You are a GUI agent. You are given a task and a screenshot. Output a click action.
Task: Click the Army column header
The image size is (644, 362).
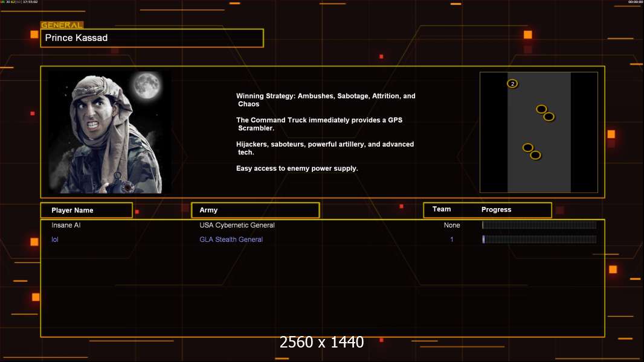coord(256,210)
